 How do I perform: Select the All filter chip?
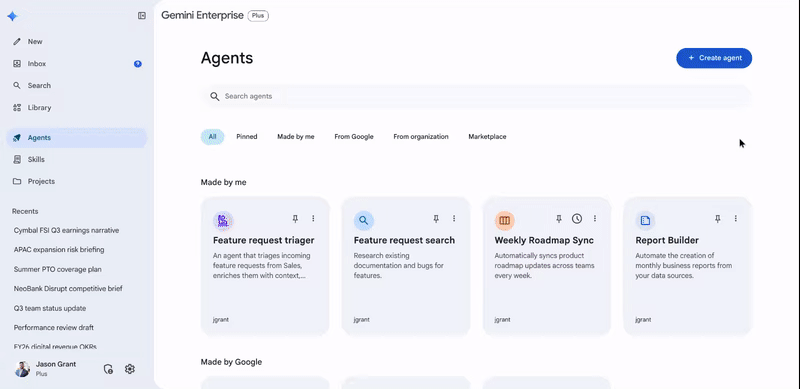tap(212, 137)
